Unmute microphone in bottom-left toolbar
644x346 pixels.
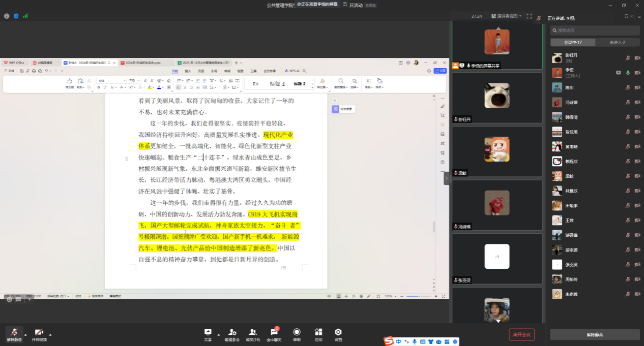14,332
